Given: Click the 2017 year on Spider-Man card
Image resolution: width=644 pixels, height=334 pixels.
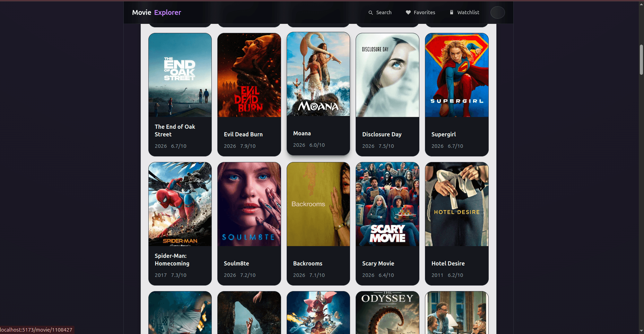Looking at the screenshot, I should [161, 275].
